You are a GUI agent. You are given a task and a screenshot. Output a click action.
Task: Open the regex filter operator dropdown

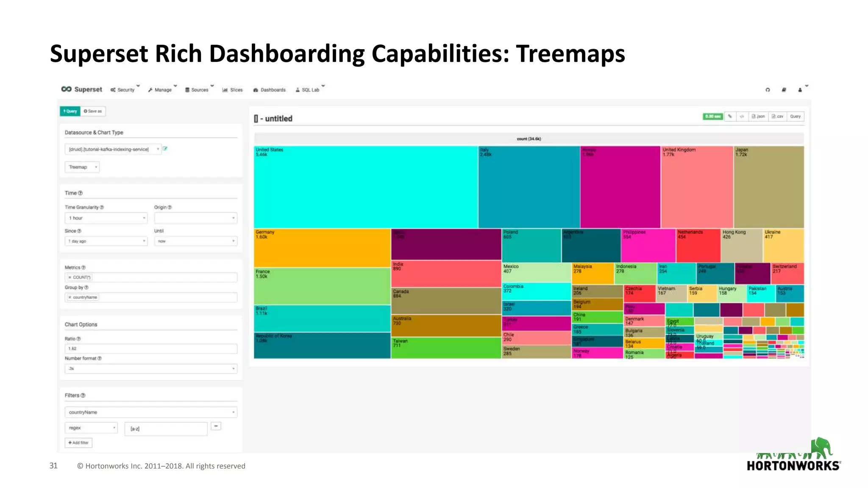pyautogui.click(x=91, y=428)
